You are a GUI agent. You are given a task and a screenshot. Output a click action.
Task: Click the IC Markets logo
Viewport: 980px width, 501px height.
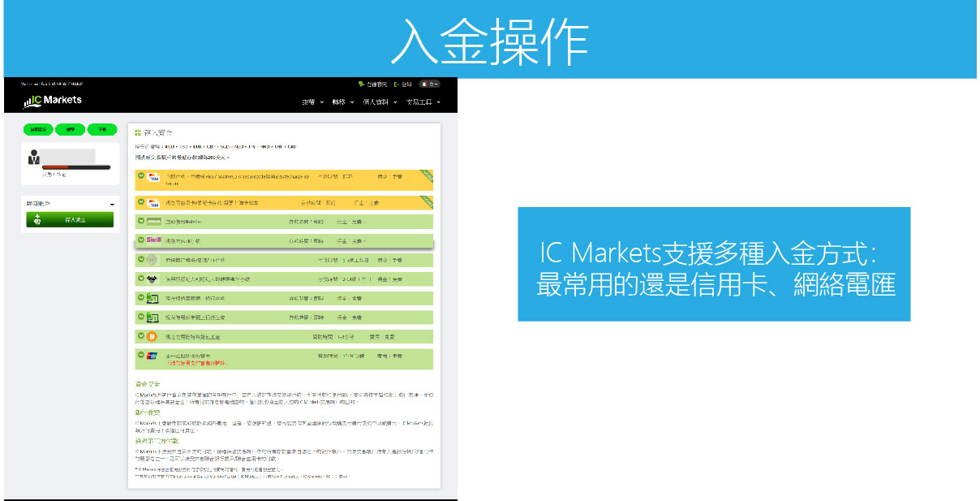54,101
